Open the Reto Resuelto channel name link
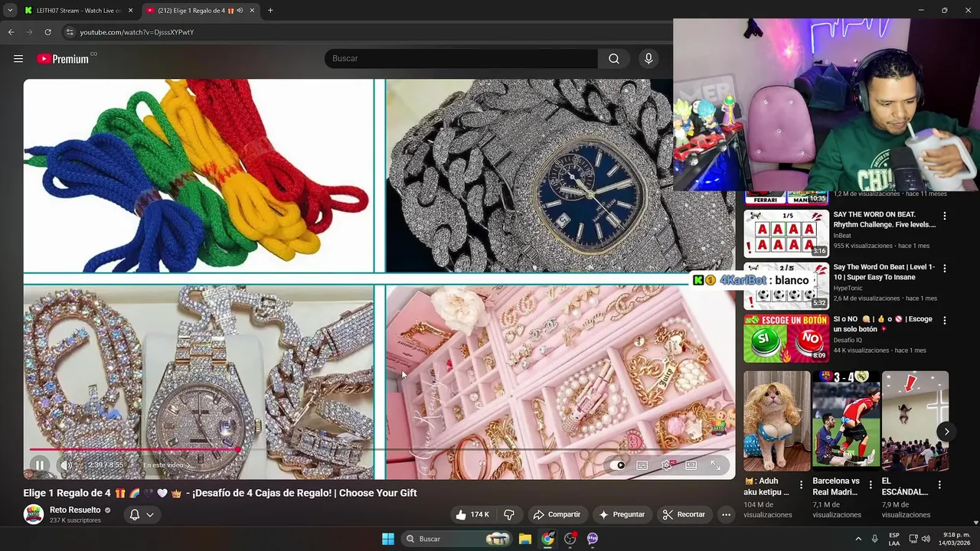The width and height of the screenshot is (980, 551). 75,510
